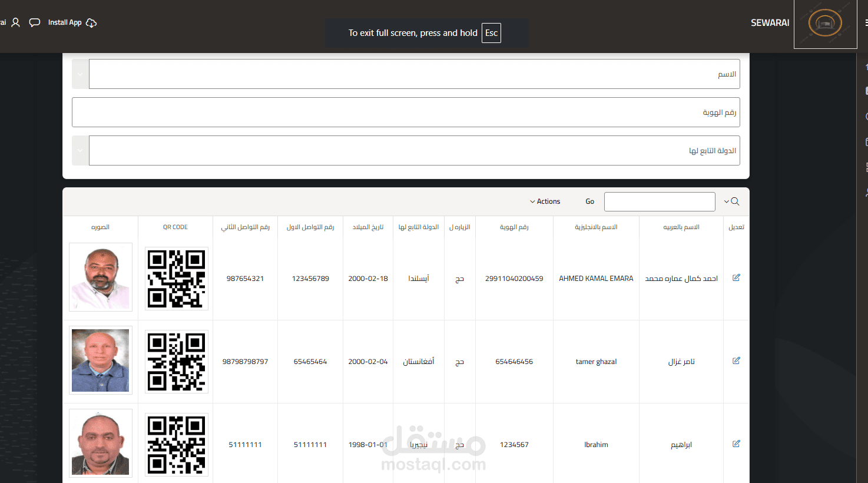
Task: Select Arabic name تامر غزال
Action: pos(681,362)
